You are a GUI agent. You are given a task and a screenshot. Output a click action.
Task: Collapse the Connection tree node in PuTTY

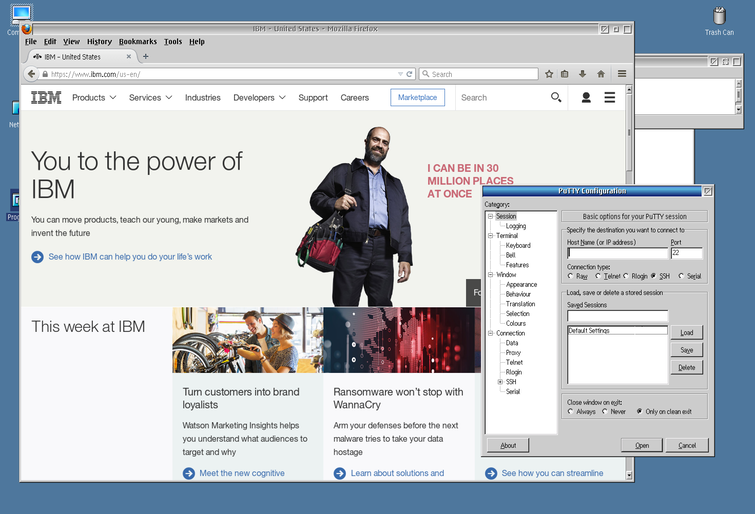(x=490, y=333)
